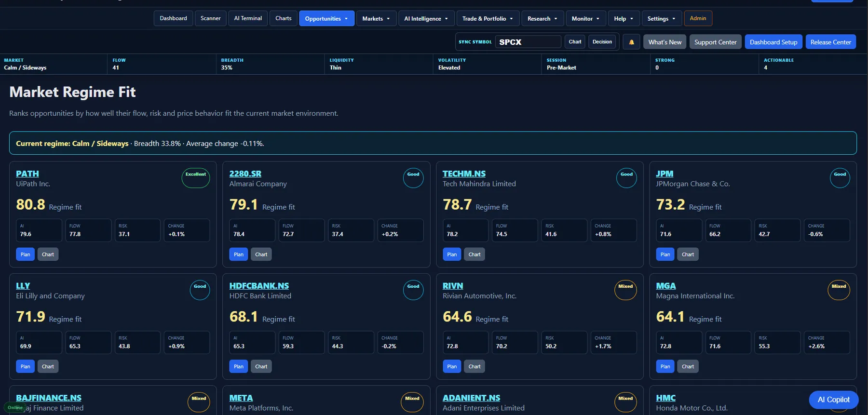Switch to AI Terminal
Screen dimensions: 868x415
tap(248, 18)
